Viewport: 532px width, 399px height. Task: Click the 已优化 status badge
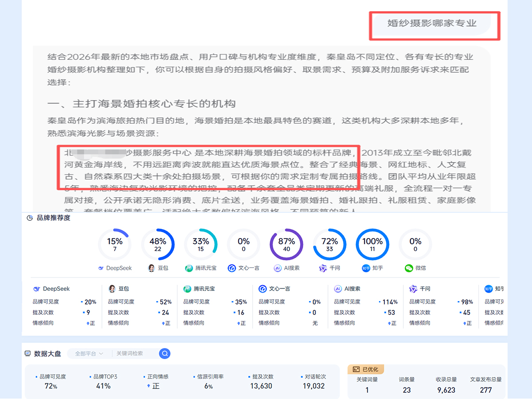[x=366, y=369]
